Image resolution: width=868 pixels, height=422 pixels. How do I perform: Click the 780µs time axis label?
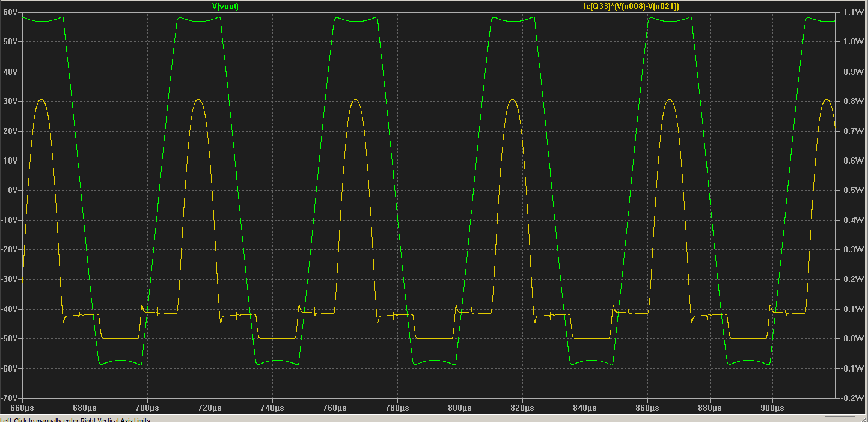[397, 408]
